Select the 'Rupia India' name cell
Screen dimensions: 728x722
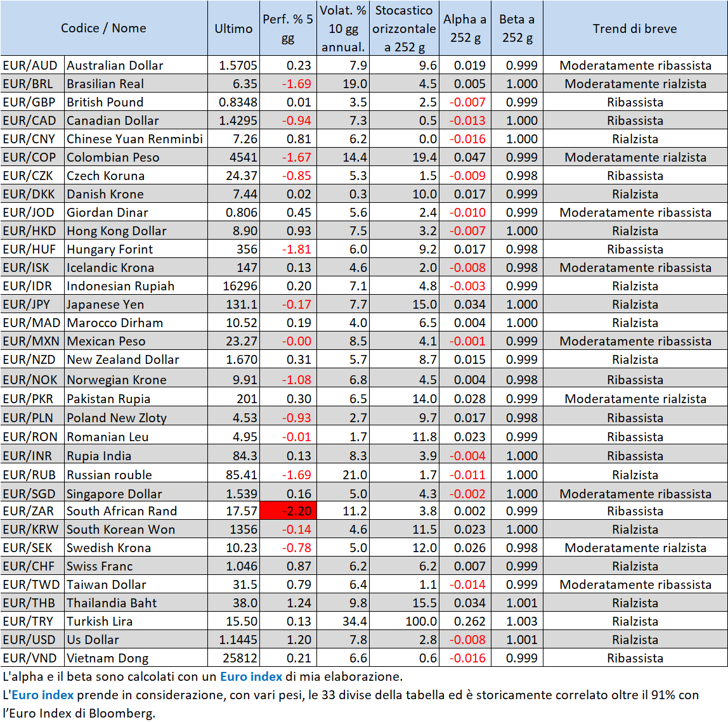(x=136, y=455)
